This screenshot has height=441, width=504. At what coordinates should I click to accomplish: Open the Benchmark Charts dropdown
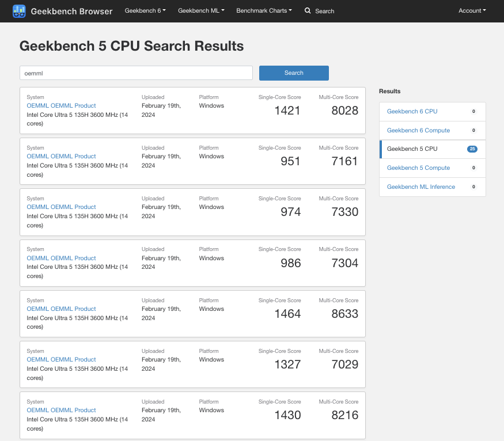click(264, 10)
